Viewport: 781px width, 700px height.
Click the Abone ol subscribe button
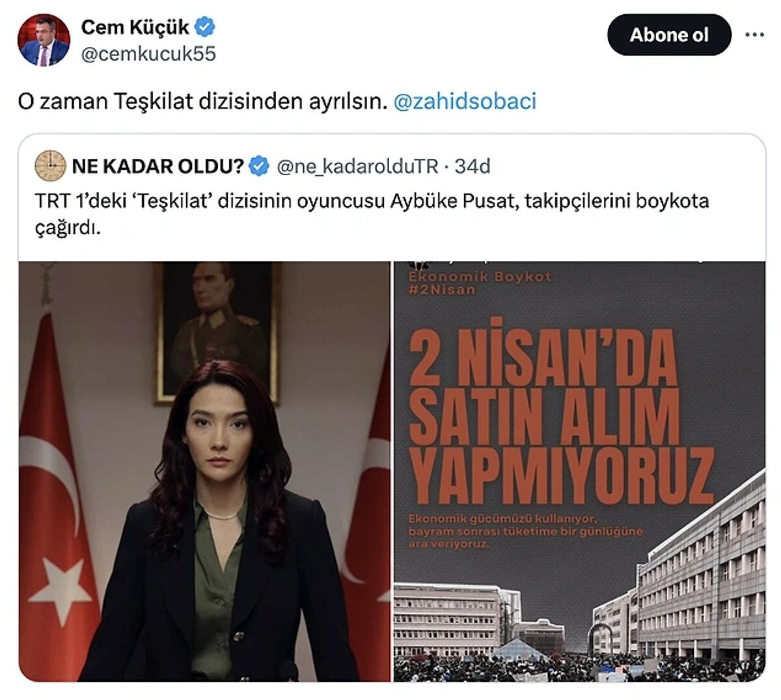(668, 35)
